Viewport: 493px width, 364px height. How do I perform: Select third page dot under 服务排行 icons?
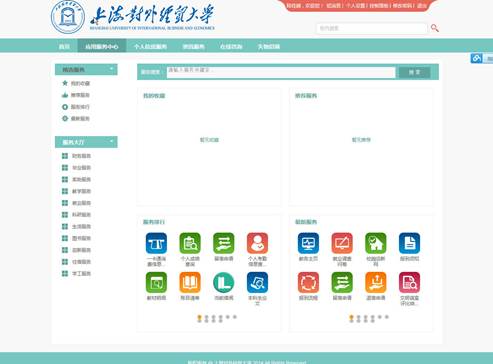point(213,318)
